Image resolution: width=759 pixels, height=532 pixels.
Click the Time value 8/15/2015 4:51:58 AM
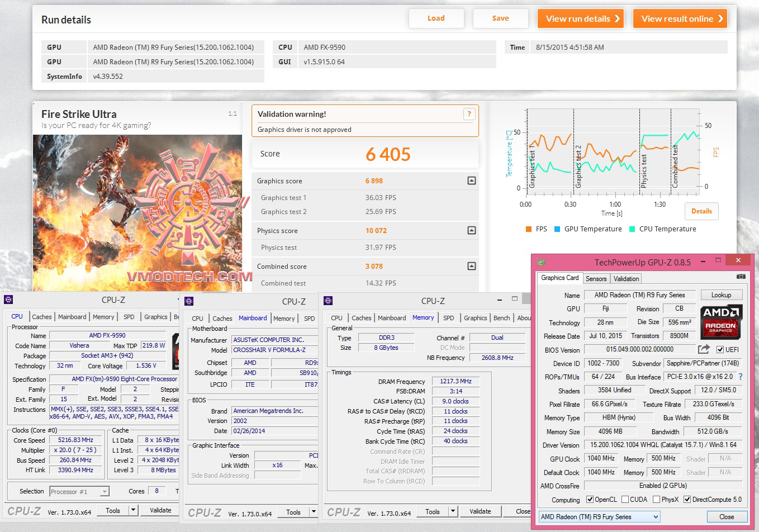[x=570, y=47]
